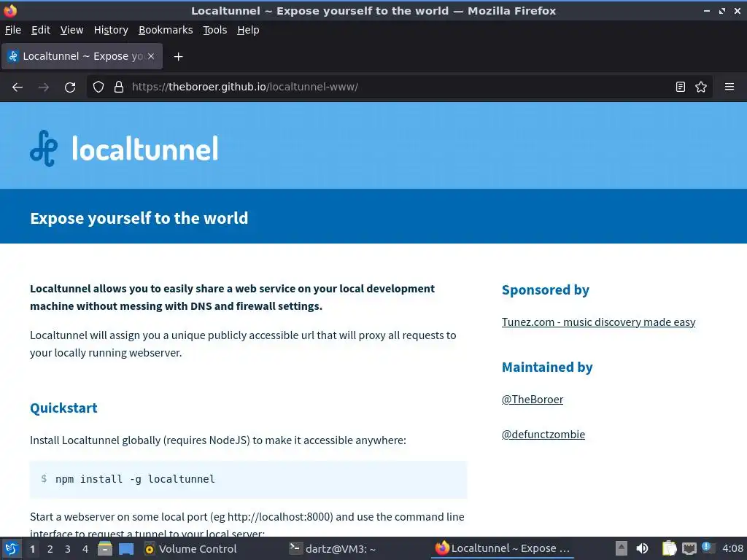Click the 4:08 clock in taskbar

pos(732,548)
